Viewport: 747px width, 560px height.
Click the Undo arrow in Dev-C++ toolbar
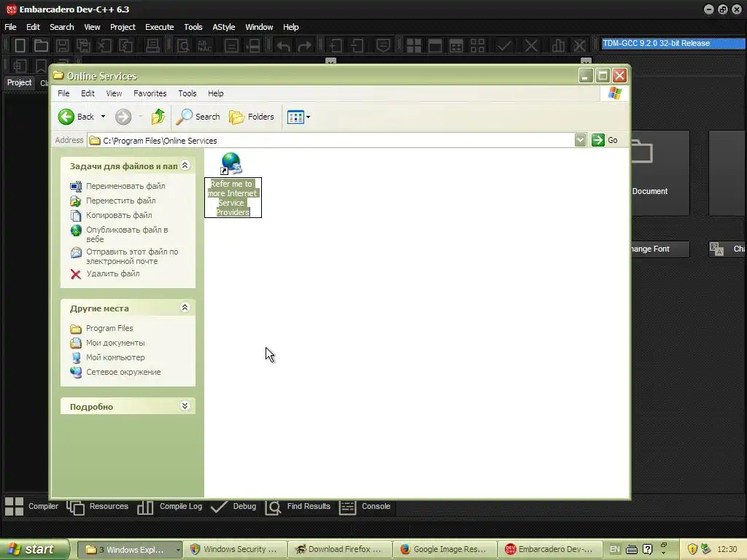tap(284, 46)
